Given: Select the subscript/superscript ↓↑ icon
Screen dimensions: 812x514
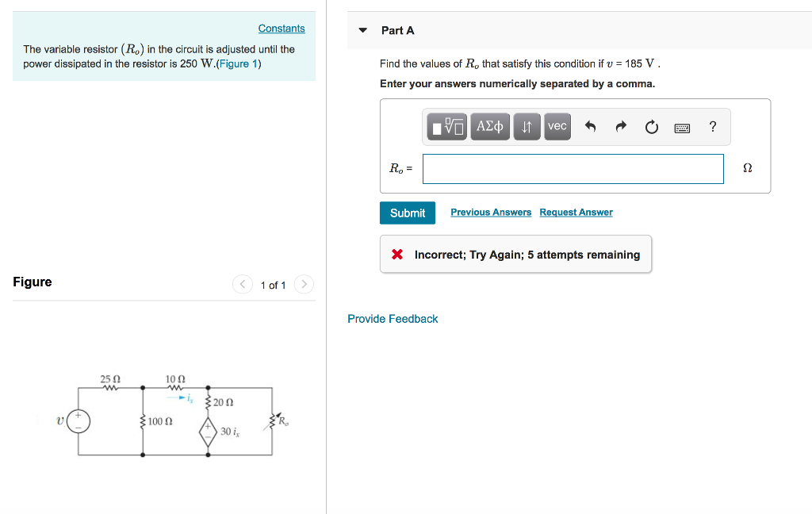Looking at the screenshot, I should 527,126.
